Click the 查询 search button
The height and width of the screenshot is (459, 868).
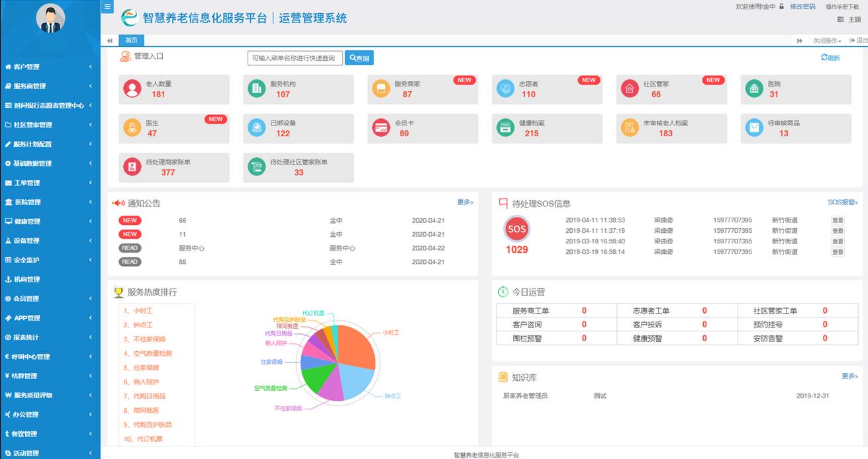[x=360, y=58]
